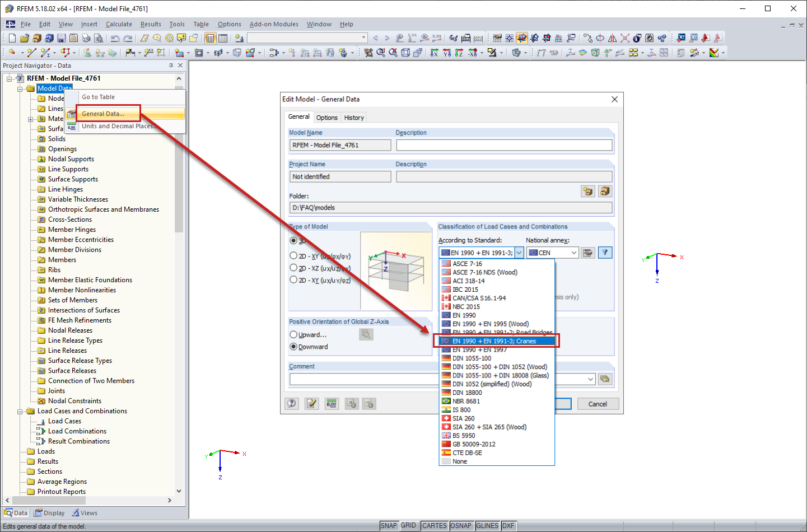Toggle SNAP in the status bar
This screenshot has width=807, height=532.
click(388, 525)
